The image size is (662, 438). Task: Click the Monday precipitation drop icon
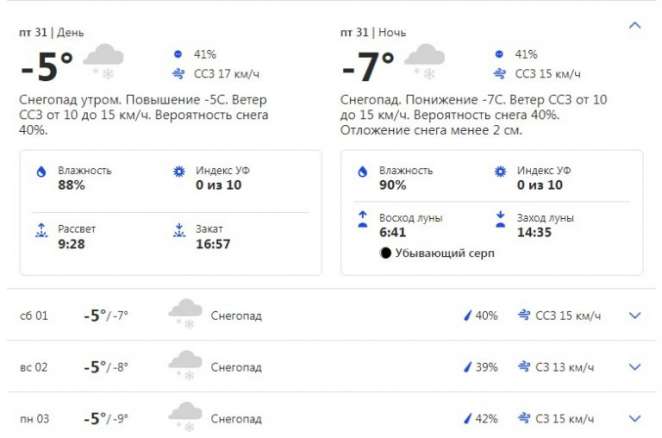click(466, 418)
